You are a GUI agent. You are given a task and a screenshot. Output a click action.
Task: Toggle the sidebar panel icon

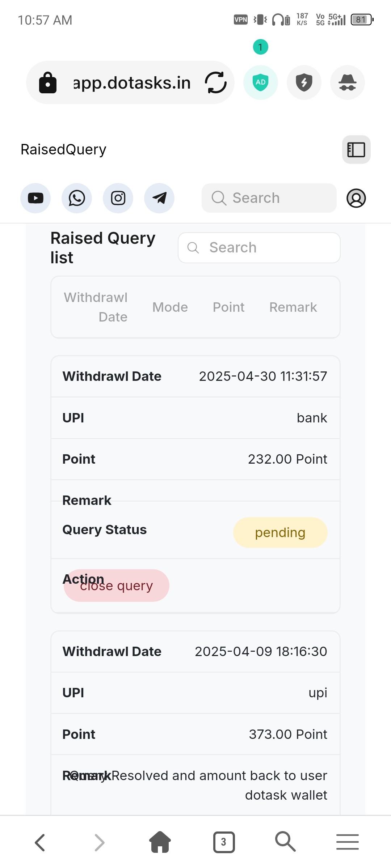(356, 150)
